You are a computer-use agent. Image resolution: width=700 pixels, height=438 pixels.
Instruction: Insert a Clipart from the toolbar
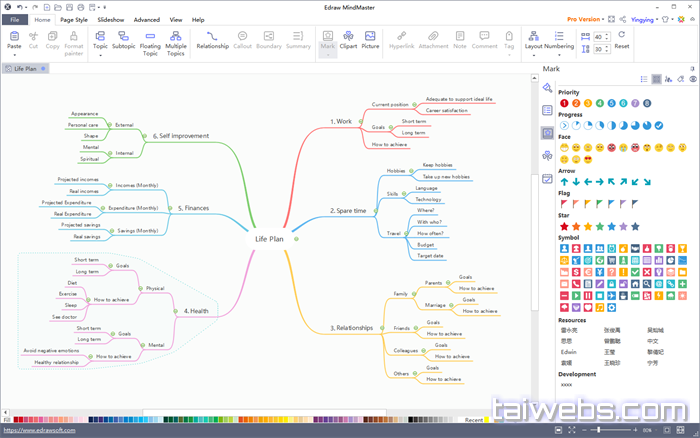click(x=347, y=41)
